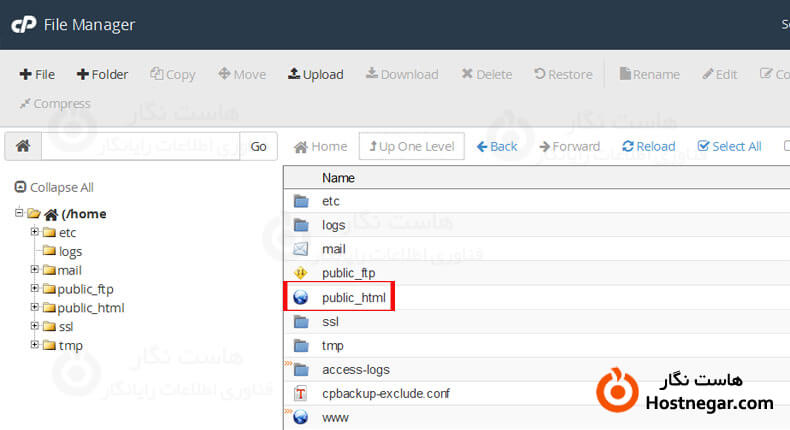Click the public_ftp folder icon in file list

[301, 273]
